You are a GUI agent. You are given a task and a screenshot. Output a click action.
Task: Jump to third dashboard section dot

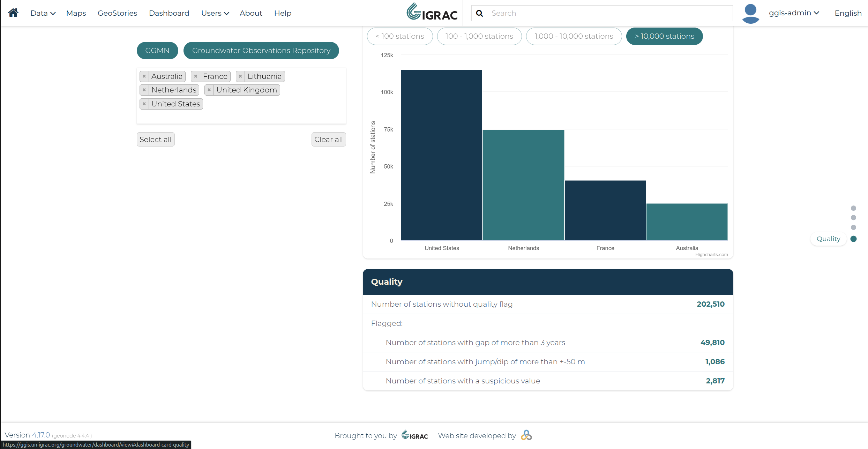coord(853,227)
